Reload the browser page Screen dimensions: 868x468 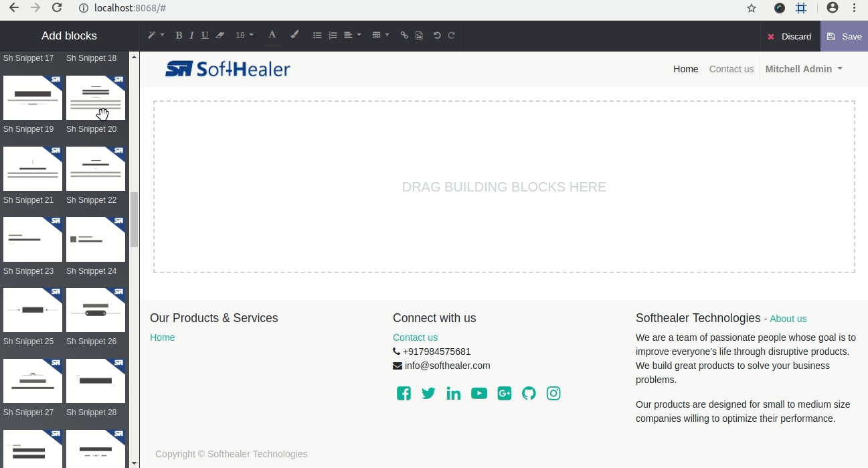pyautogui.click(x=57, y=8)
